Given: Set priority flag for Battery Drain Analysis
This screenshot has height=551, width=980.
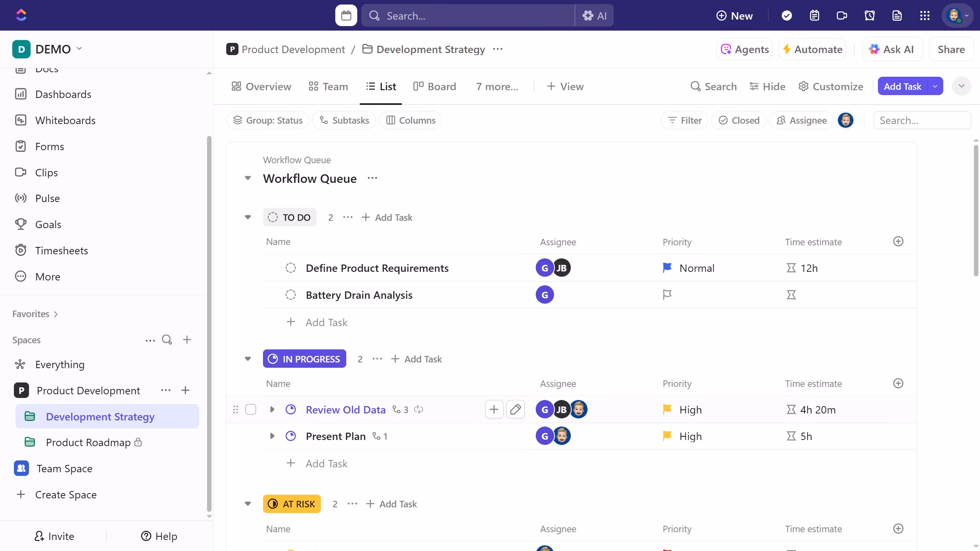Looking at the screenshot, I should (667, 295).
